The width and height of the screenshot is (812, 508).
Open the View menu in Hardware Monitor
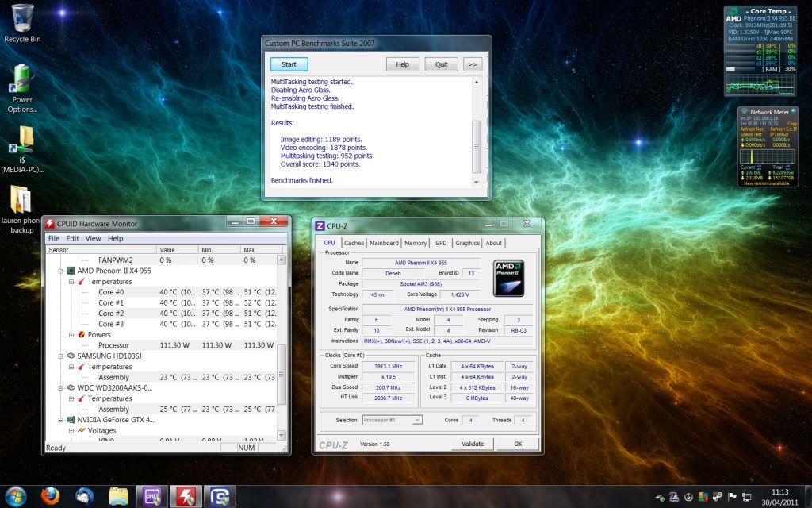coord(93,238)
